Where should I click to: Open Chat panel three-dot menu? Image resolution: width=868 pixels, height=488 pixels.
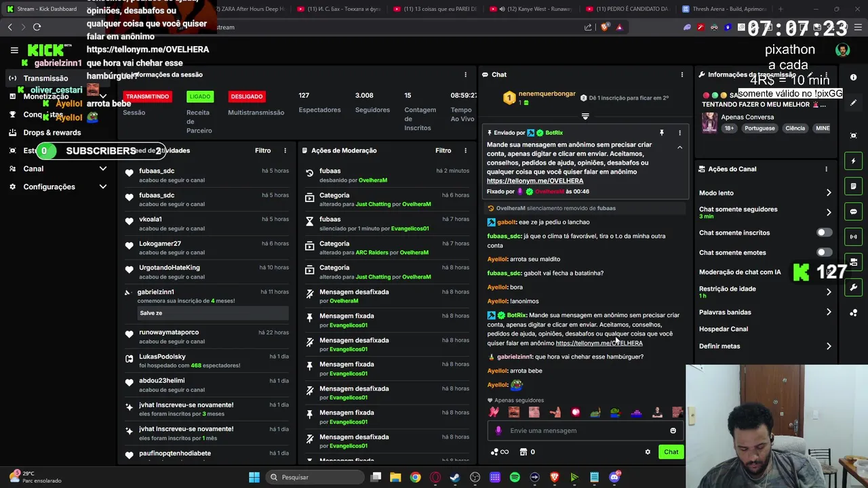[x=682, y=75]
